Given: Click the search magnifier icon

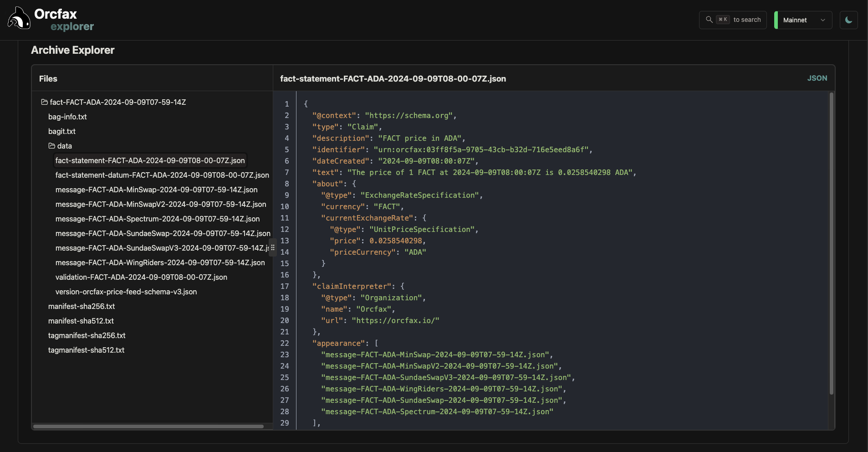Looking at the screenshot, I should tap(709, 20).
